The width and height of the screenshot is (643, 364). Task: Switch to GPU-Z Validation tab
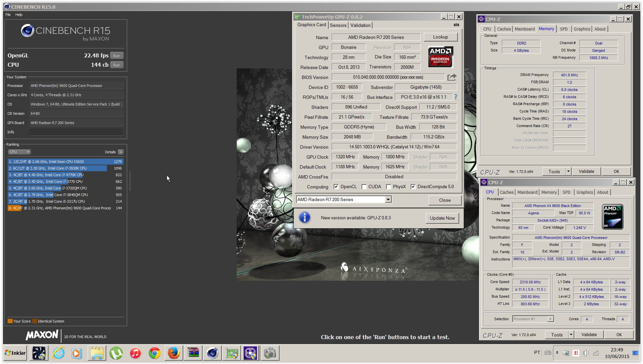point(360,25)
